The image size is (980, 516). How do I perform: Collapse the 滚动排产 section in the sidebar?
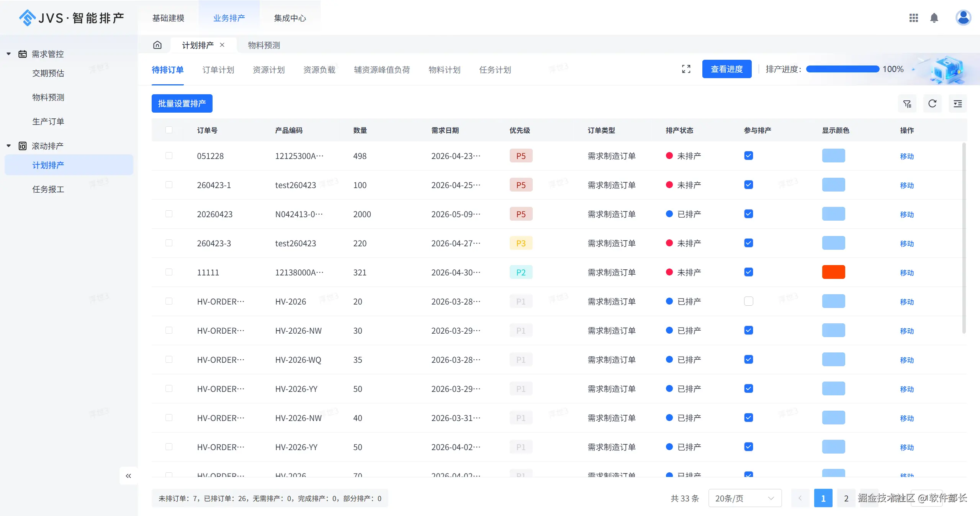tap(8, 146)
